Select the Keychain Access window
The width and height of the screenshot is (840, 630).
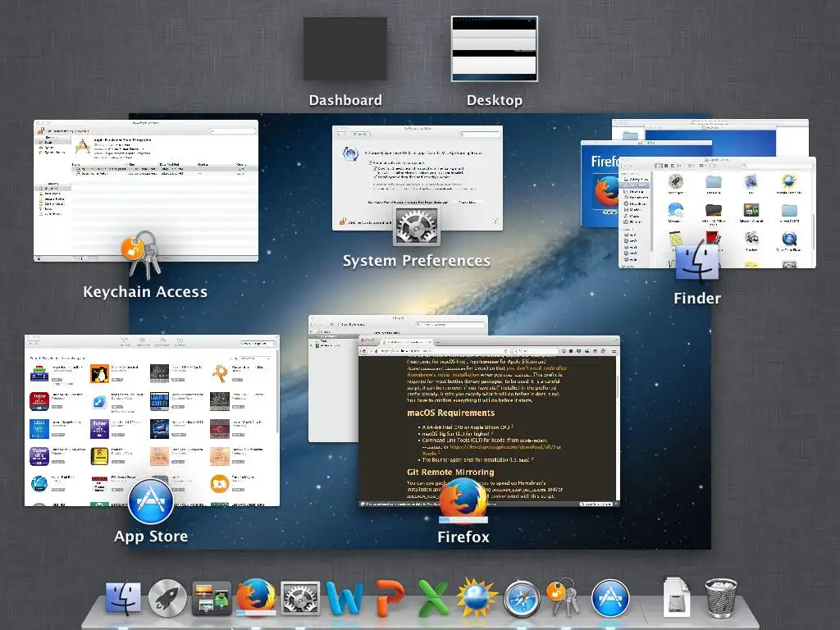coord(146,190)
